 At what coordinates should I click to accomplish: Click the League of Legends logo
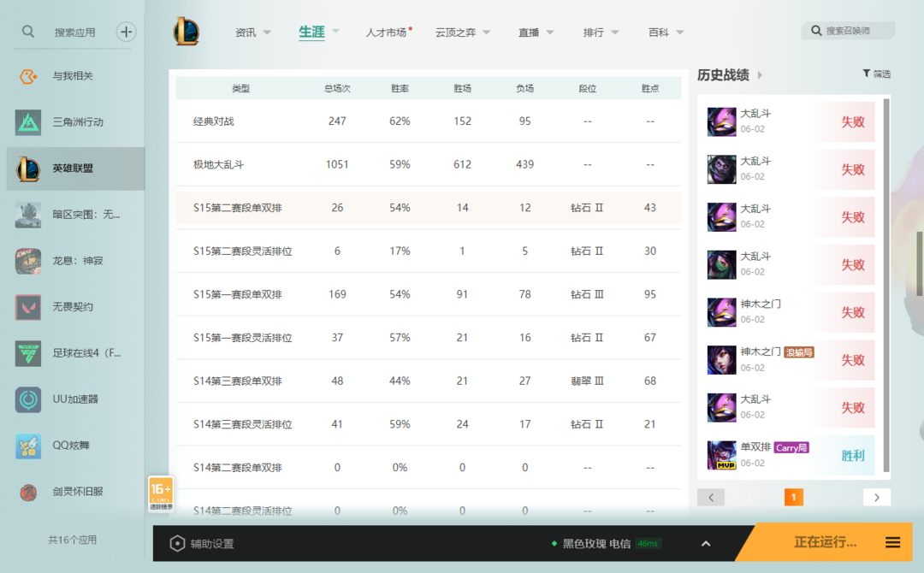coord(187,31)
